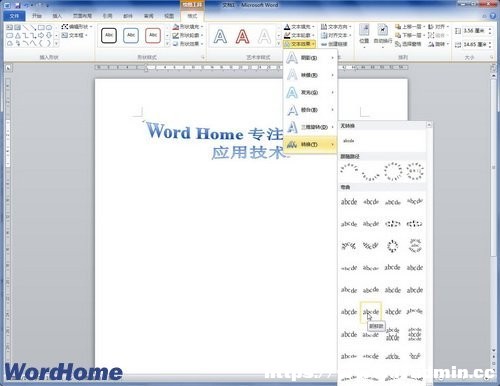Viewport: 500px width, 386px height.
Task: Apply the red outline WordArt A style
Action: click(242, 36)
